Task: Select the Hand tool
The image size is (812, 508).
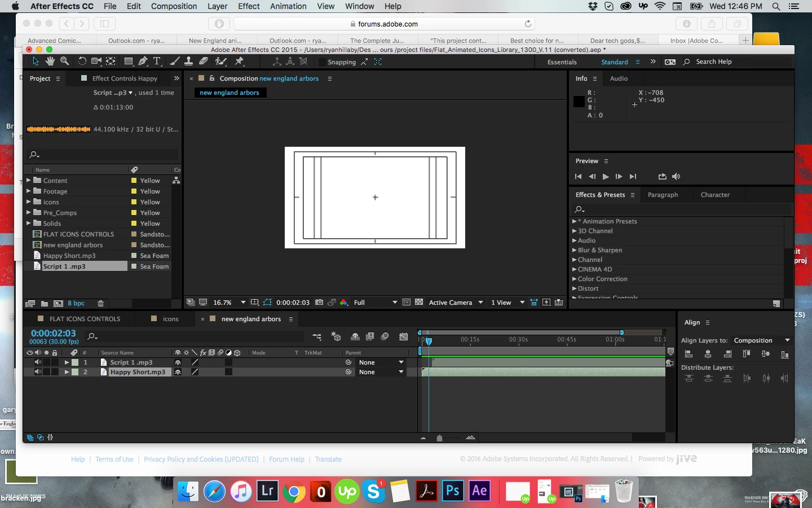Action: 50,61
